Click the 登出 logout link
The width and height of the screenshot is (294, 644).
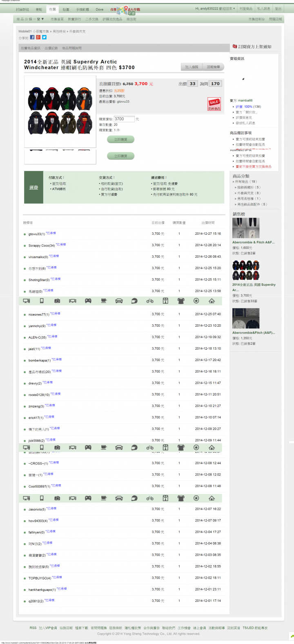click(x=278, y=9)
